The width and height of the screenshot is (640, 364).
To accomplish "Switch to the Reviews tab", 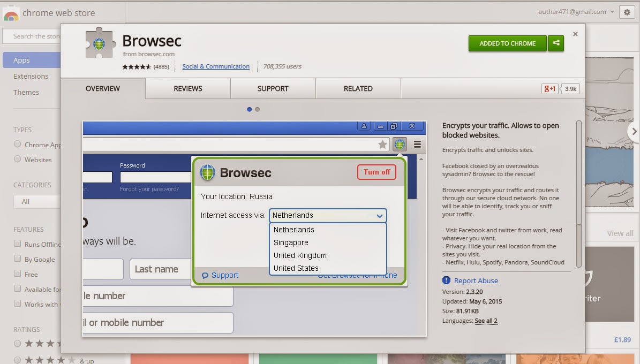I will 188,88.
